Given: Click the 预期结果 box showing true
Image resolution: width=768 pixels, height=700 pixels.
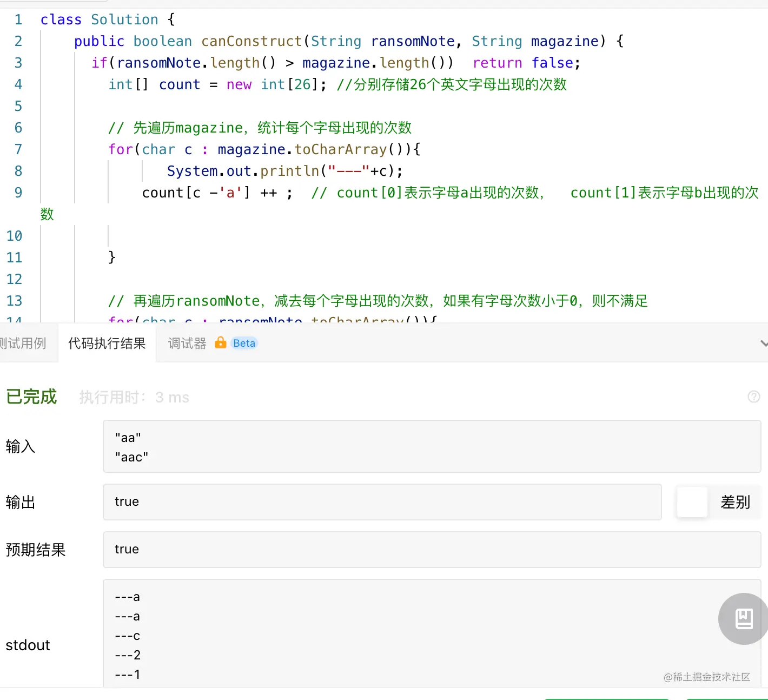Looking at the screenshot, I should coord(432,550).
